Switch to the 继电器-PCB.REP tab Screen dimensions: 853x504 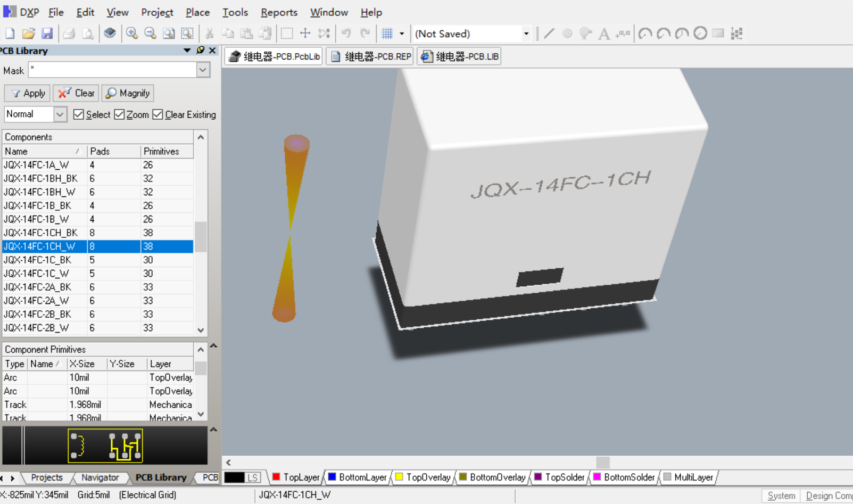(x=371, y=56)
